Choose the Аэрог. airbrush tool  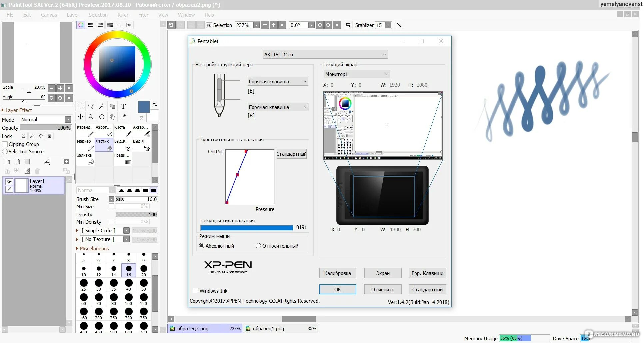pos(104,131)
